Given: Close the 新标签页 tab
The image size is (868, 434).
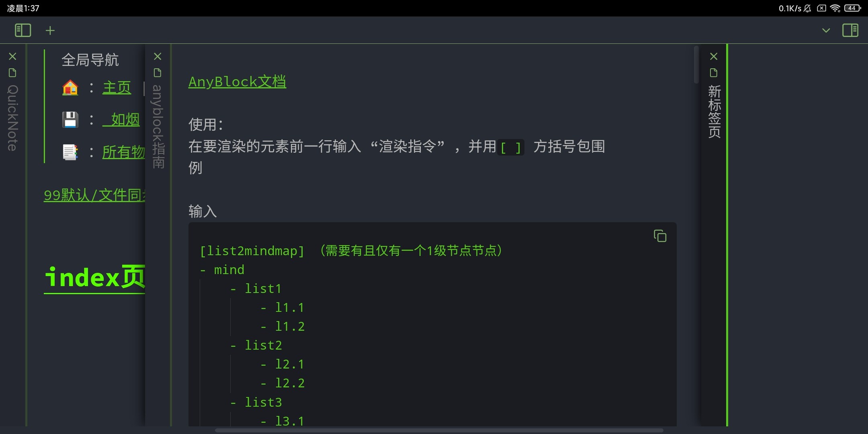Looking at the screenshot, I should pyautogui.click(x=714, y=56).
